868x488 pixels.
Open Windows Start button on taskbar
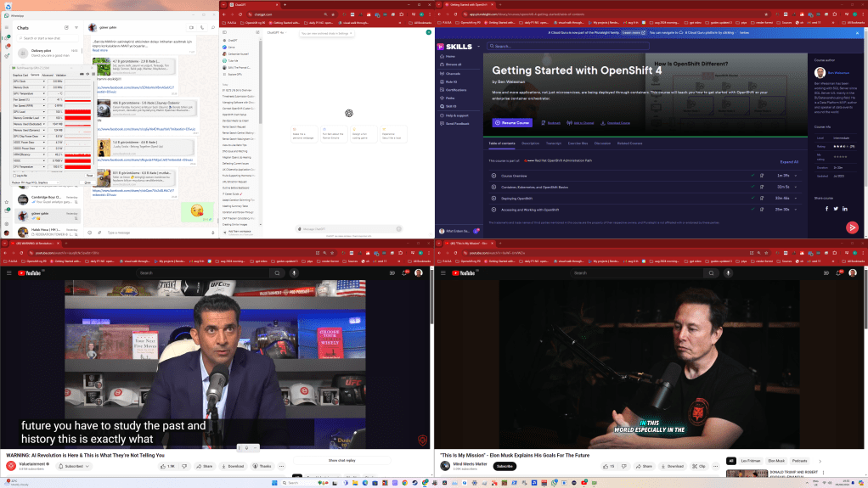click(x=274, y=483)
